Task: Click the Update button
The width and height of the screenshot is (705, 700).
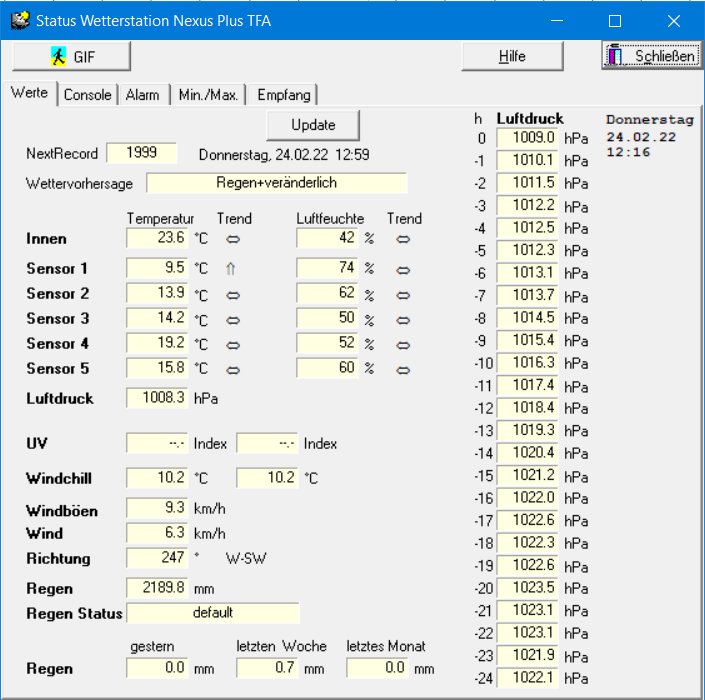Action: pyautogui.click(x=313, y=125)
